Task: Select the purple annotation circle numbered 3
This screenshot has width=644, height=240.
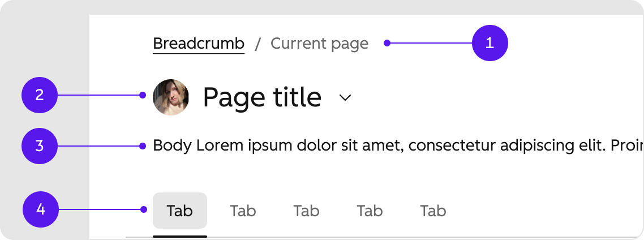Action: [40, 146]
